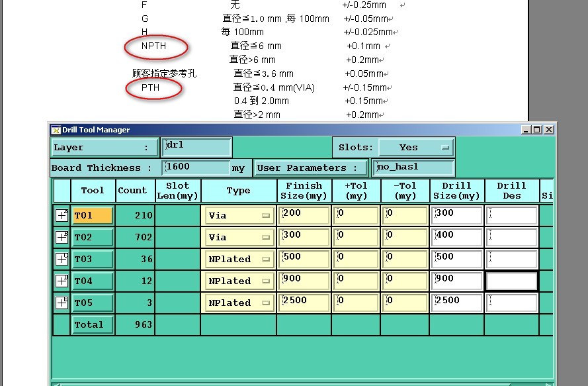Open the Type dropdown for T02
The height and width of the screenshot is (386, 588).
239,237
